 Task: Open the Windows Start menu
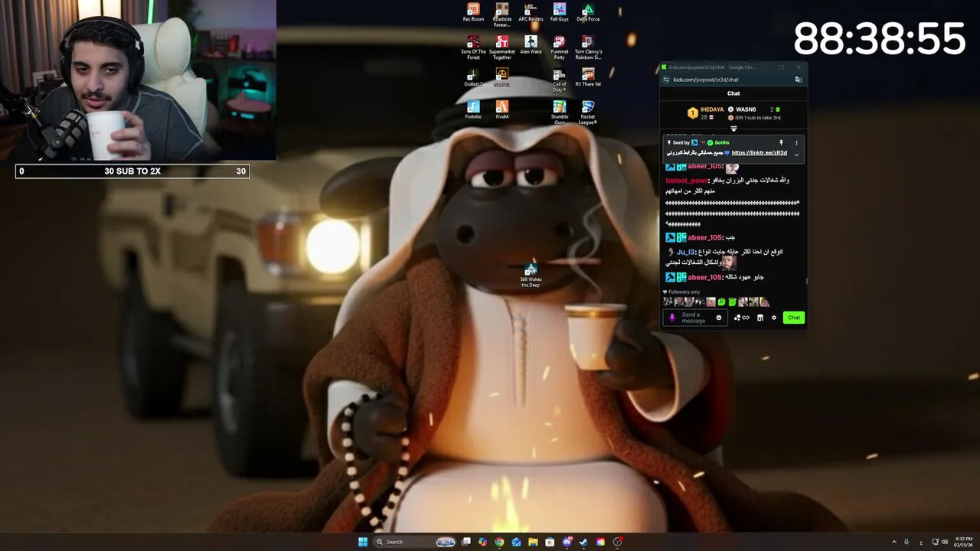coord(363,542)
